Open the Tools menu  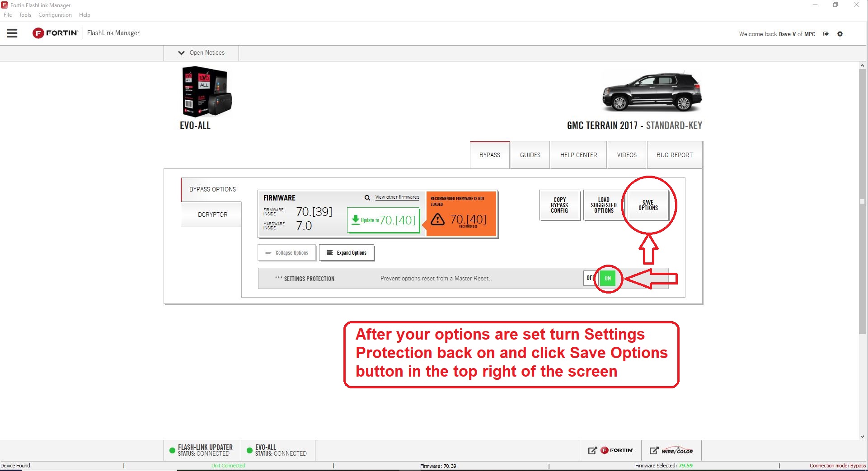pyautogui.click(x=25, y=15)
